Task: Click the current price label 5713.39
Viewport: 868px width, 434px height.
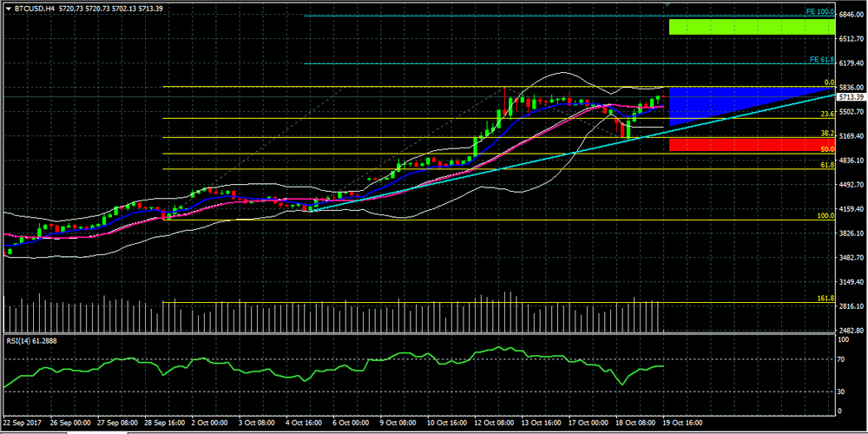Action: pos(852,97)
